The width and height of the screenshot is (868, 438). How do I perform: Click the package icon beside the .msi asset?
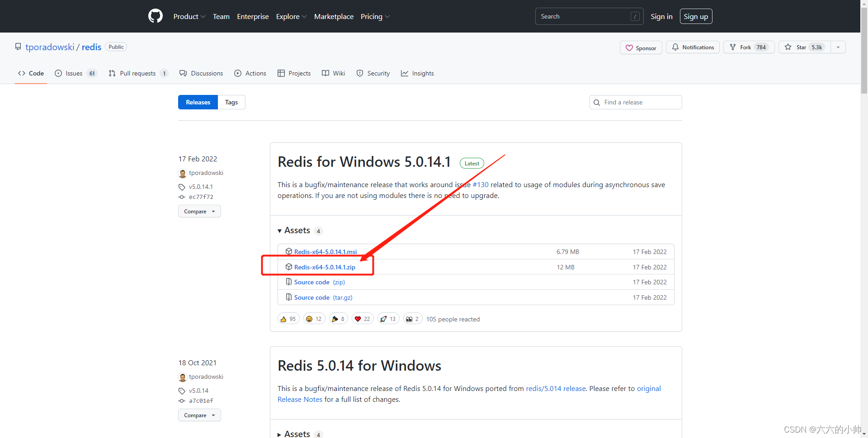[289, 251]
